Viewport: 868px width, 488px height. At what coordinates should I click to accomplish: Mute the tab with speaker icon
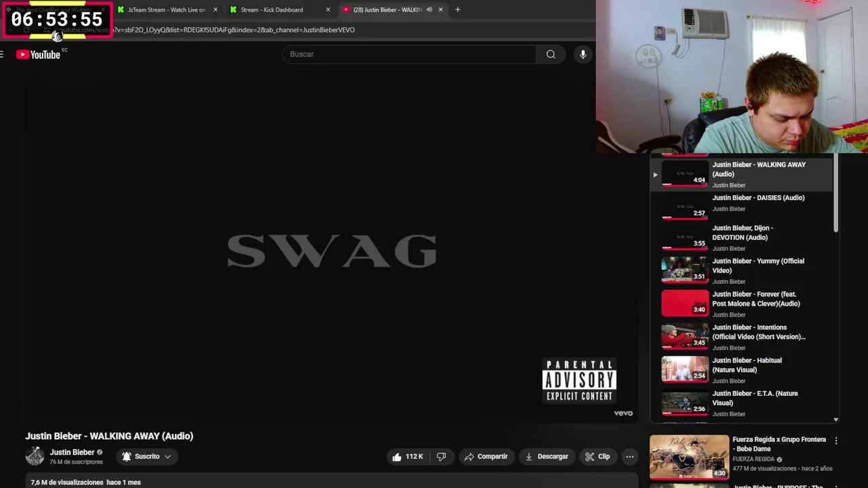[429, 9]
